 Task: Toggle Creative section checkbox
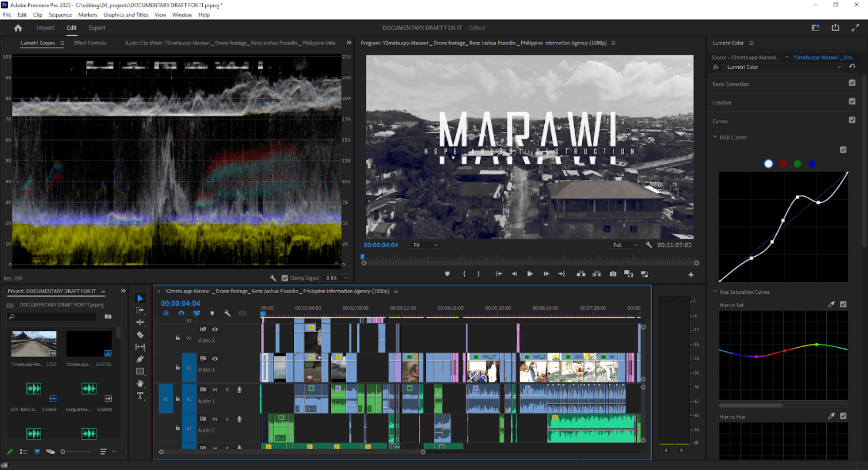click(x=852, y=102)
